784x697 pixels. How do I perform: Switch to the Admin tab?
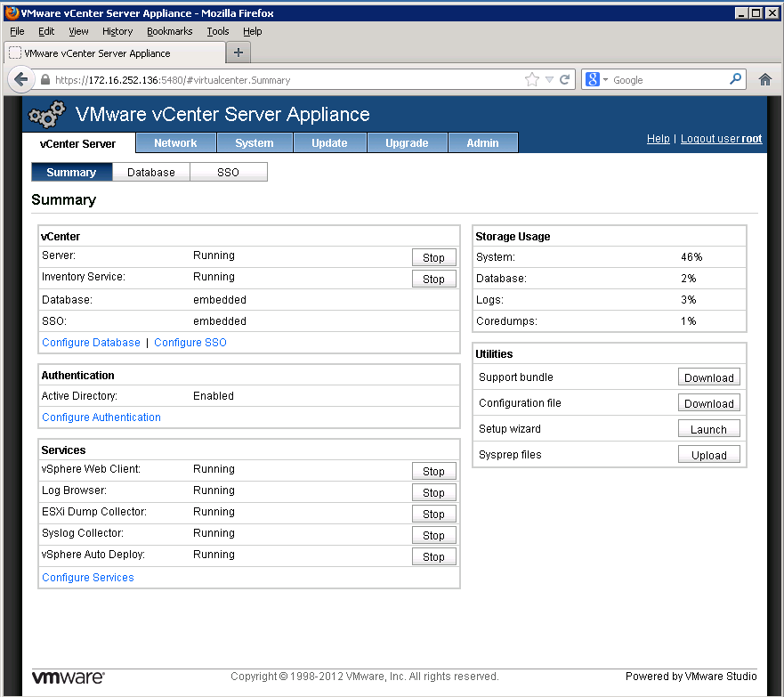pos(483,143)
